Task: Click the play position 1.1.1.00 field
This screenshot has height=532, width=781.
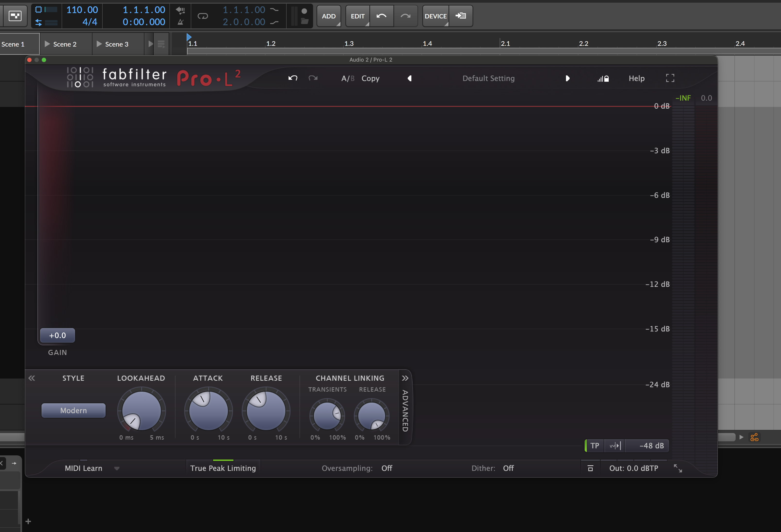Action: tap(144, 10)
